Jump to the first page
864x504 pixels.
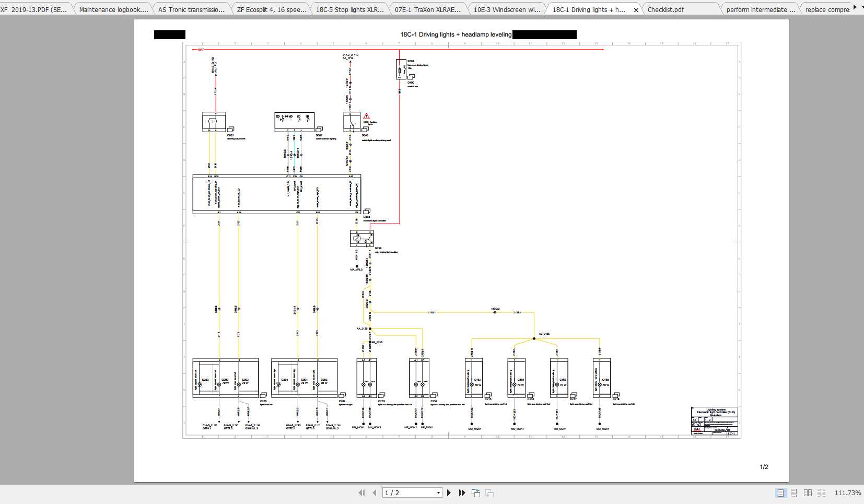pyautogui.click(x=362, y=493)
